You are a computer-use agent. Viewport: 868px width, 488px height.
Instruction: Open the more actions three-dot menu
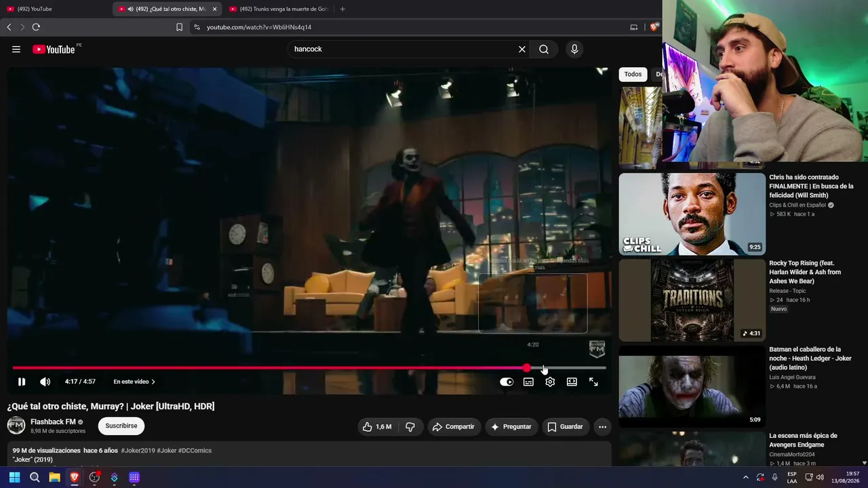[602, 426]
